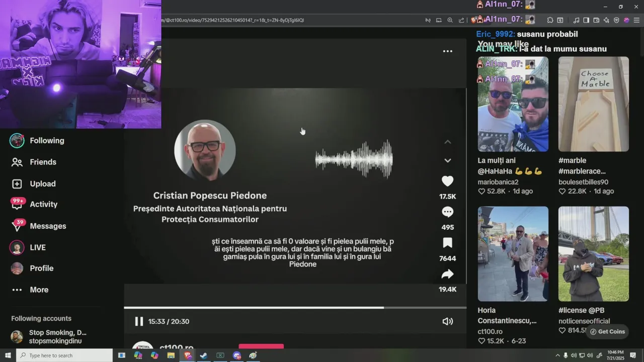Open the Brave VPN shield icon
This screenshot has height=362, width=644.
coord(616,20)
